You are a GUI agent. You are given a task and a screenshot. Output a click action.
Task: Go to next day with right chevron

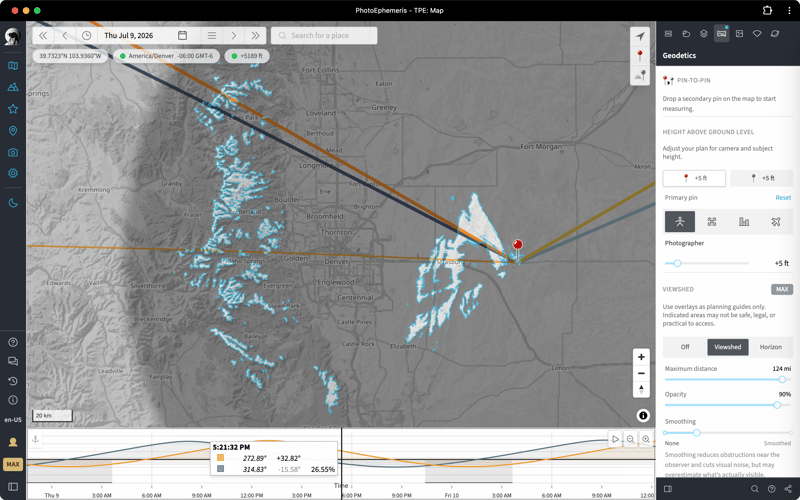[x=234, y=35]
